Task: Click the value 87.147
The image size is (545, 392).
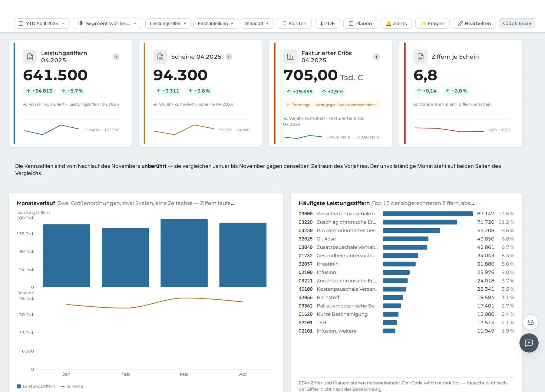Action: [486, 214]
